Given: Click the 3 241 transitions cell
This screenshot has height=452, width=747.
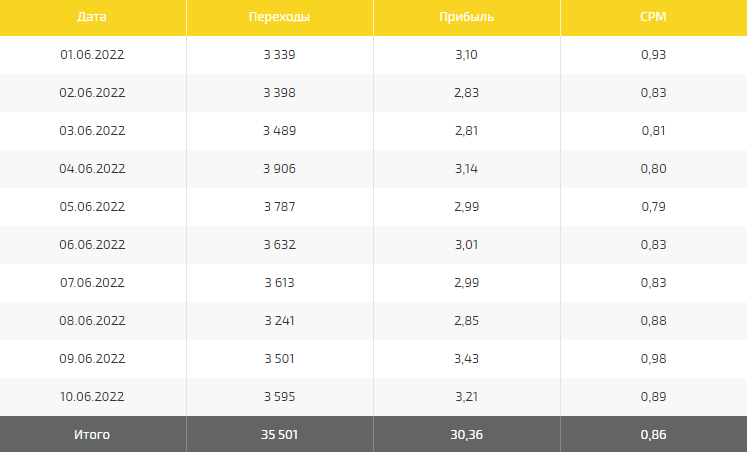Looking at the screenshot, I should coord(279,320).
